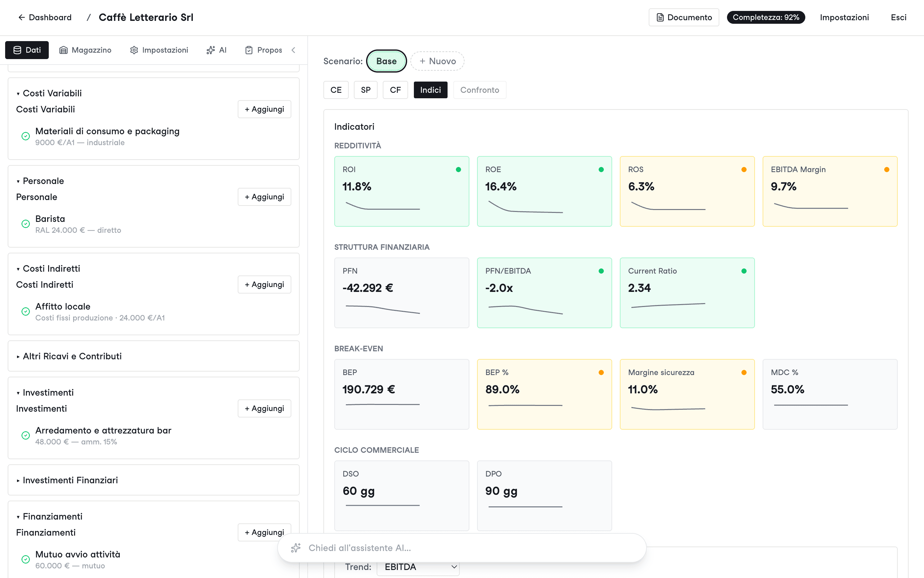Click Aggiungi in Costi Indiretti
This screenshot has width=924, height=578.
(x=264, y=285)
